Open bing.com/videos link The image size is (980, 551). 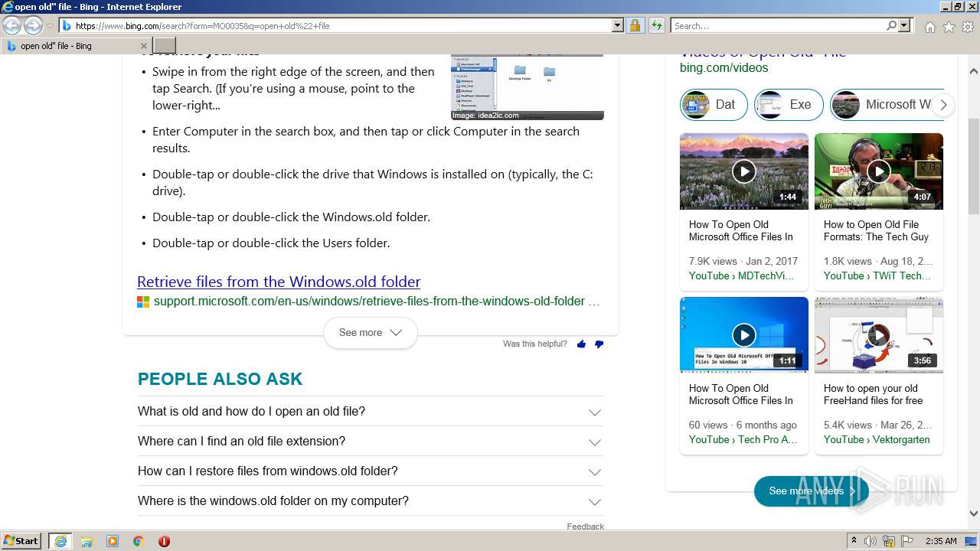pyautogui.click(x=724, y=68)
